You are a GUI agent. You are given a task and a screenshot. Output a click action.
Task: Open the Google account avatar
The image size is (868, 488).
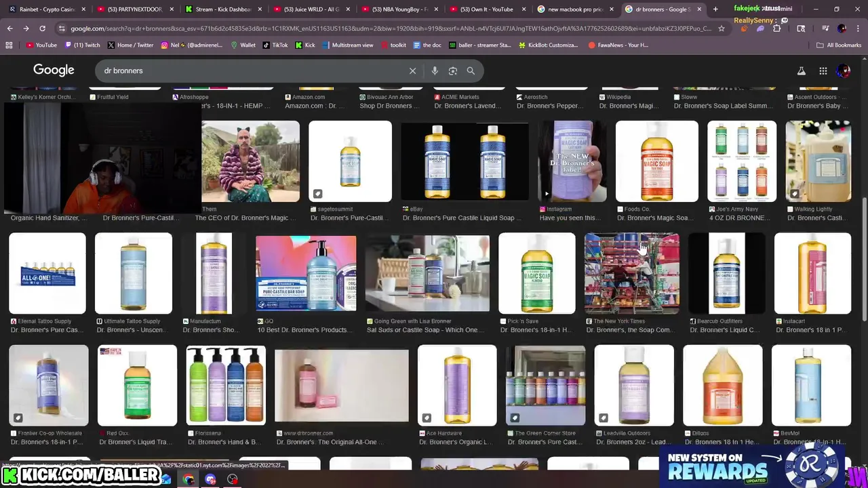(x=844, y=70)
